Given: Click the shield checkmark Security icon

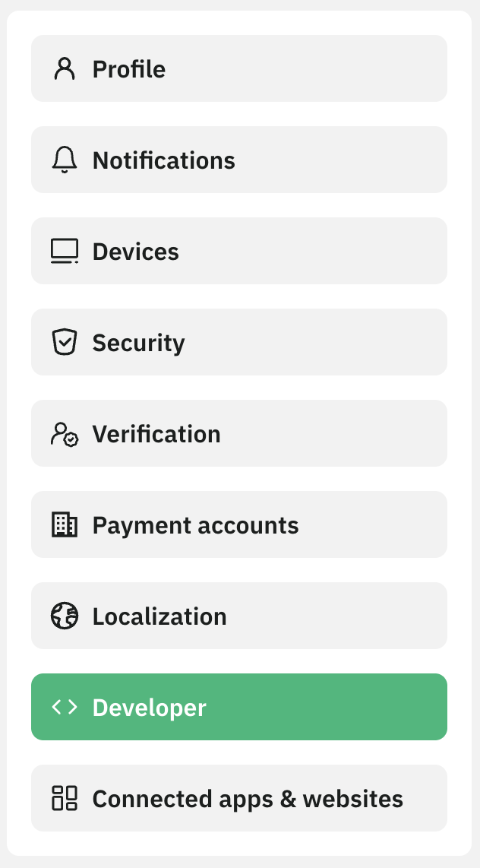Looking at the screenshot, I should [x=65, y=343].
